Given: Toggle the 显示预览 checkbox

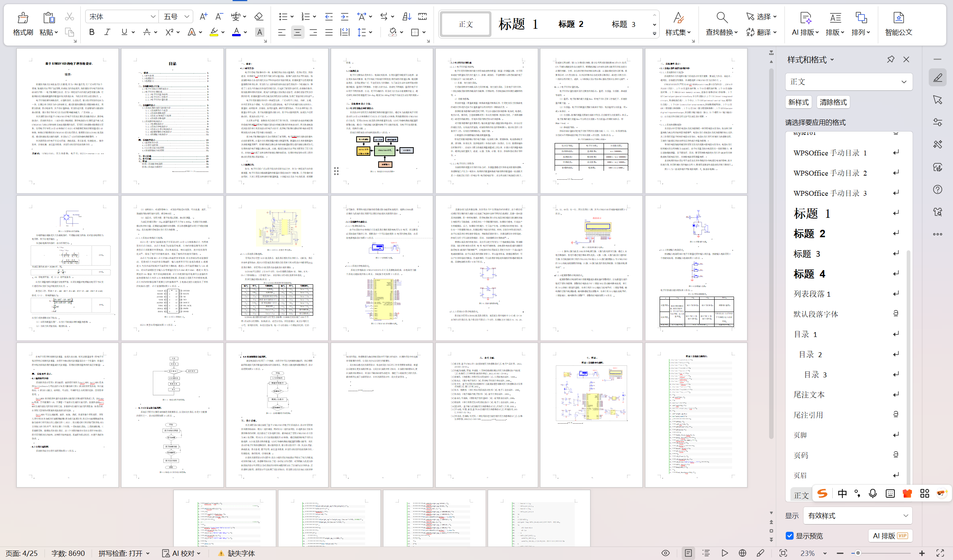Looking at the screenshot, I should [789, 536].
